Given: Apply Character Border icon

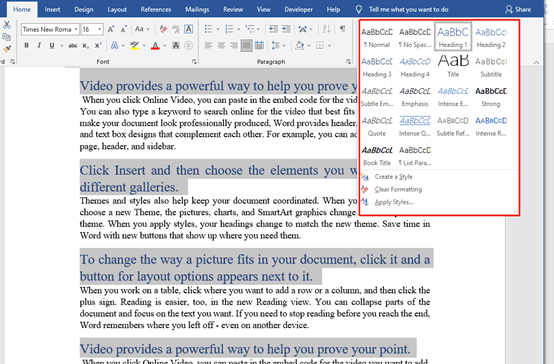Looking at the screenshot, I should tap(189, 29).
